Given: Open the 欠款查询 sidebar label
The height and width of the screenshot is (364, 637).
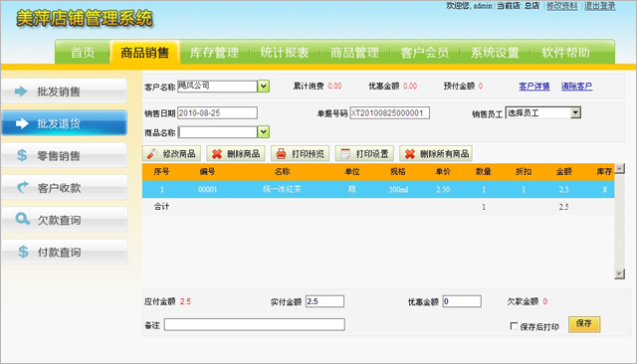Looking at the screenshot, I should 60,220.
